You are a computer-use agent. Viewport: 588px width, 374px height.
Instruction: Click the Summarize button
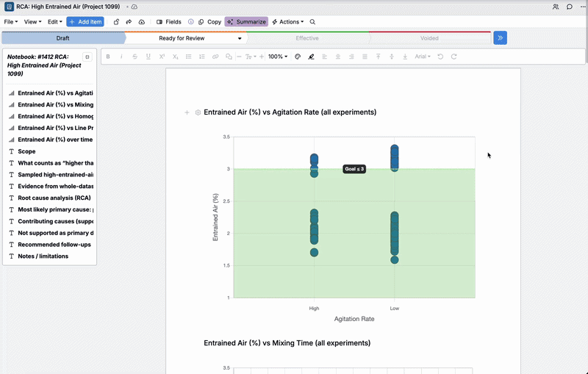[246, 22]
